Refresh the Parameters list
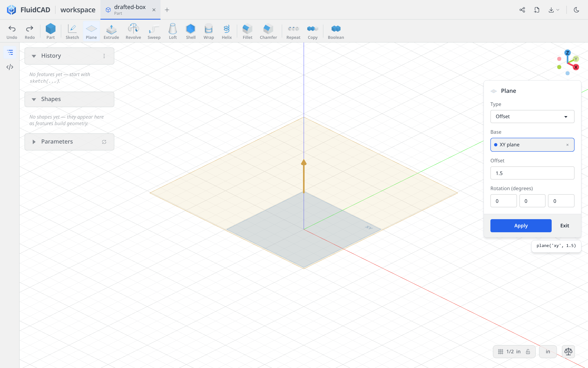The height and width of the screenshot is (368, 588). pos(104,142)
